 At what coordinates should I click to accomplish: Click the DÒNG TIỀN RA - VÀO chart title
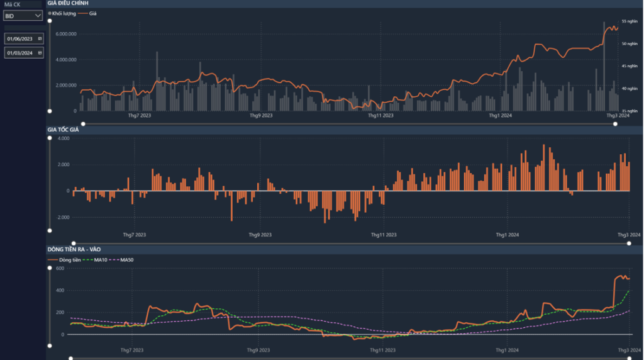click(x=74, y=250)
